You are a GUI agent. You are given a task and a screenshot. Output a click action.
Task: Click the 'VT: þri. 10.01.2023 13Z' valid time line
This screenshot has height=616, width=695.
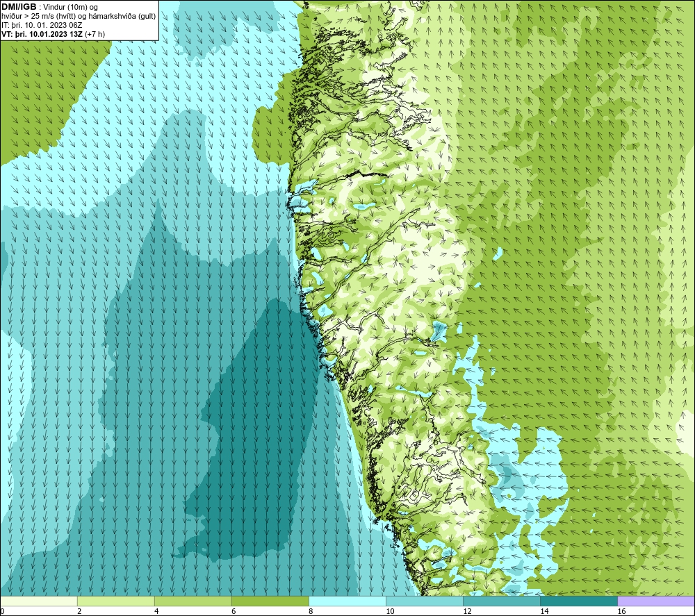click(x=42, y=34)
